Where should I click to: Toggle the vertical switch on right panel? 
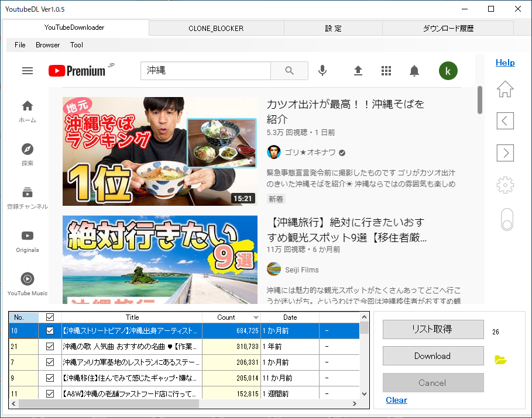click(x=507, y=219)
